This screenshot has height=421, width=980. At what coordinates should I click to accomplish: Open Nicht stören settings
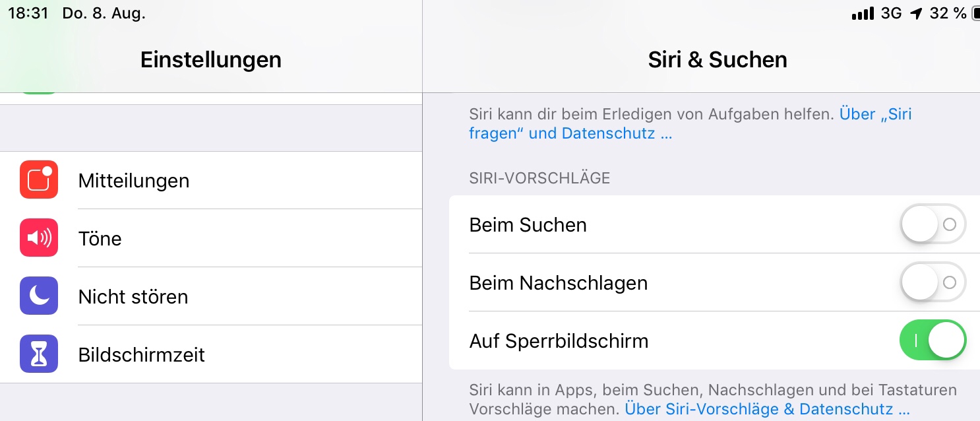click(133, 297)
